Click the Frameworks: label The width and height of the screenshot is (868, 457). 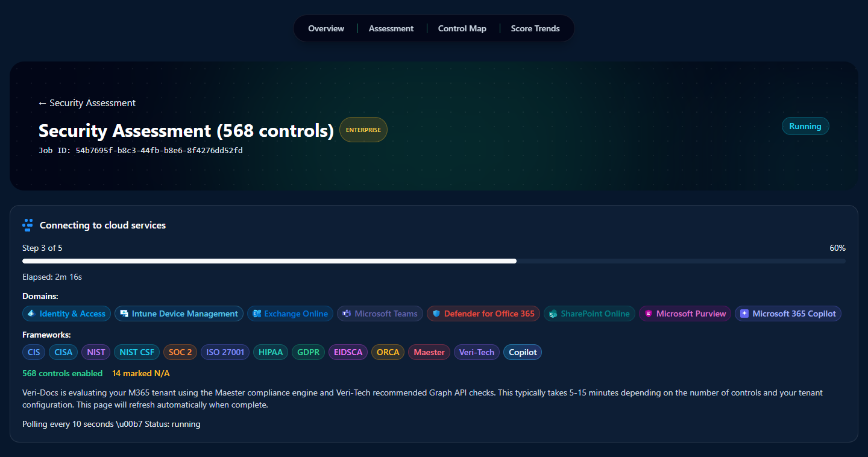[x=46, y=335]
